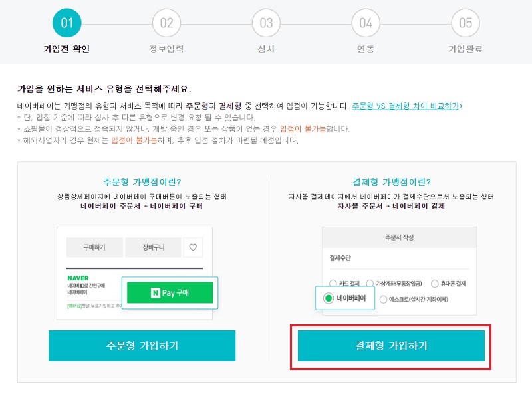This screenshot has width=532, height=408.
Task: Click the 주문형 가맹점이란? heading
Action: [x=142, y=182]
